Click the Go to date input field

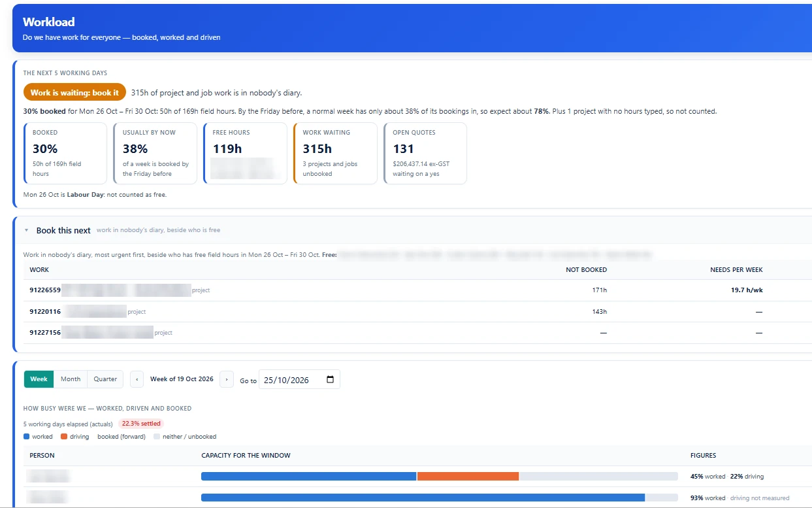[x=299, y=379]
